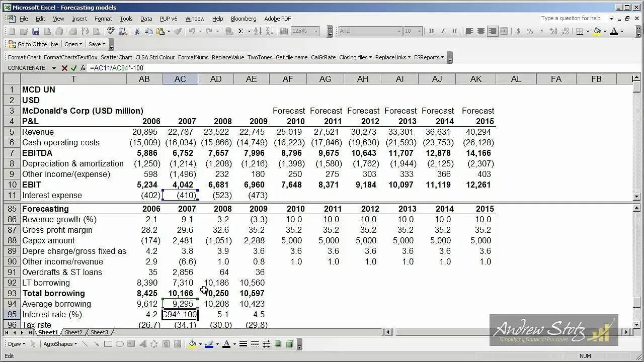Click the CLSA Std Colour button
The image size is (644, 362).
[155, 57]
